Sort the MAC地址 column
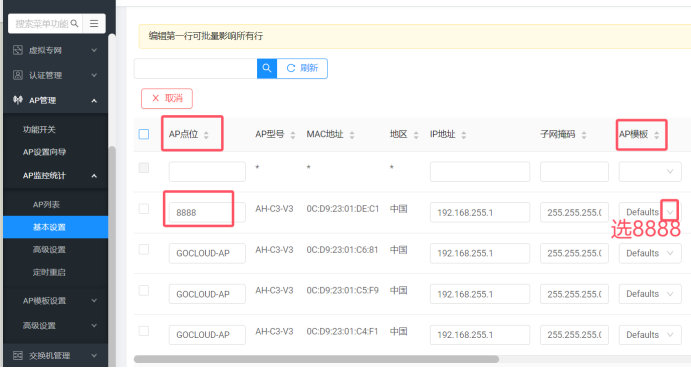This screenshot has width=691, height=368. (x=352, y=135)
